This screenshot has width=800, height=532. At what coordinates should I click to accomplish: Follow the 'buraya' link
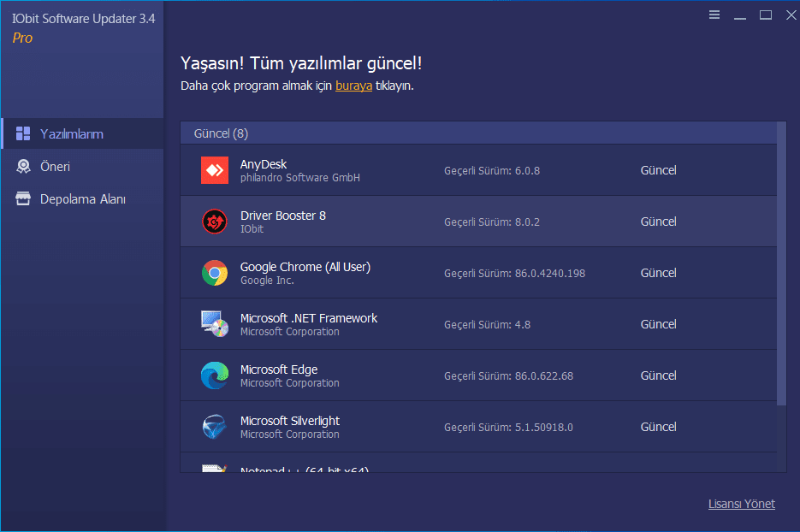point(353,86)
